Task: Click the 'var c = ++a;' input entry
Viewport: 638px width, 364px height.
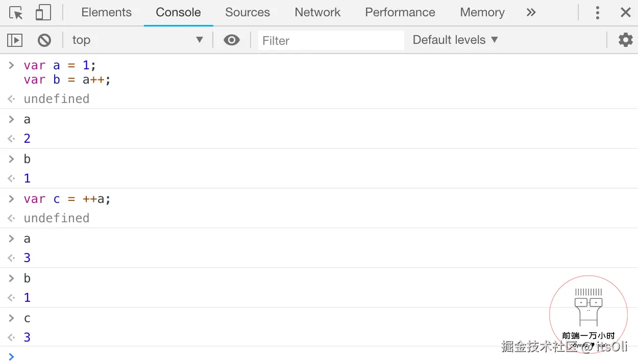Action: pyautogui.click(x=67, y=199)
